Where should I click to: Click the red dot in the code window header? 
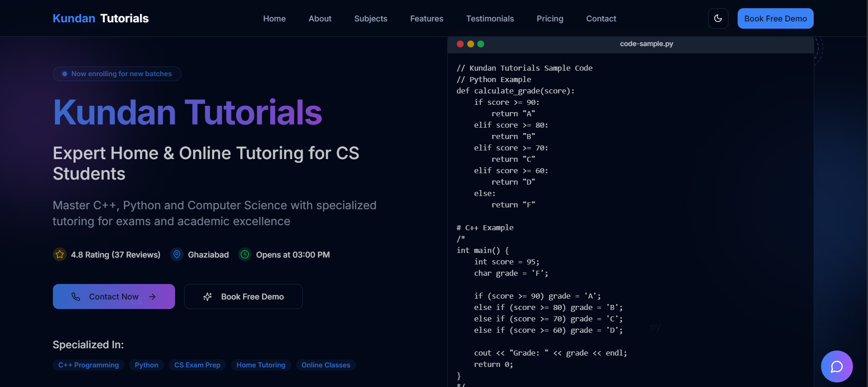[460, 44]
